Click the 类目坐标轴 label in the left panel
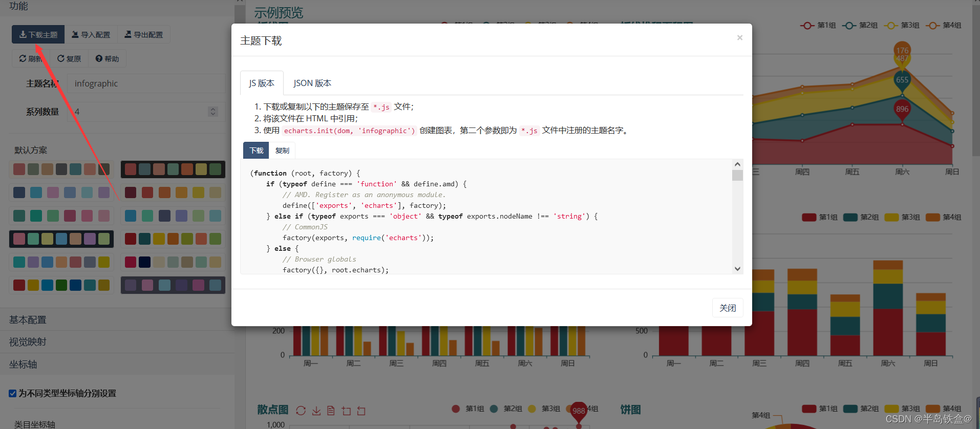The height and width of the screenshot is (429, 980). [35, 424]
